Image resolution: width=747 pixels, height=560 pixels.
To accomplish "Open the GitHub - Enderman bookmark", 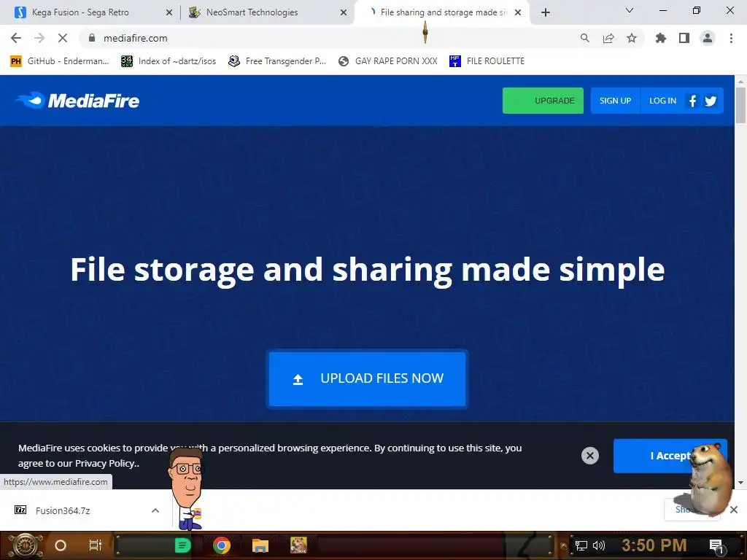I will click(x=60, y=61).
